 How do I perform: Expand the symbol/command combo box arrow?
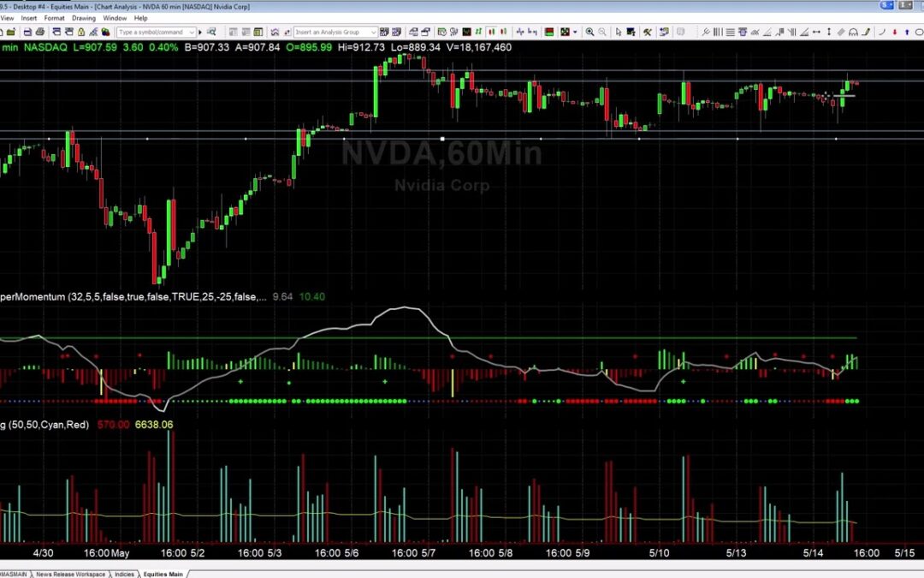pos(192,33)
